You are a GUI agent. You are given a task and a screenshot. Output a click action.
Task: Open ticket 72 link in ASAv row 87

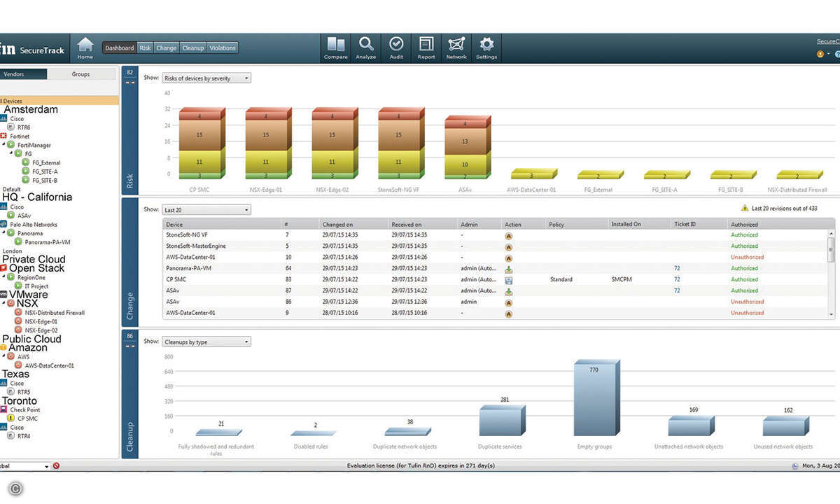(x=677, y=290)
